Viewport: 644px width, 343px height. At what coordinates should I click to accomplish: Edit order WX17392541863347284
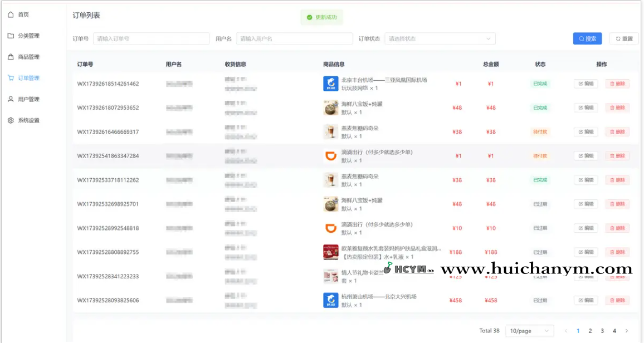click(x=586, y=156)
